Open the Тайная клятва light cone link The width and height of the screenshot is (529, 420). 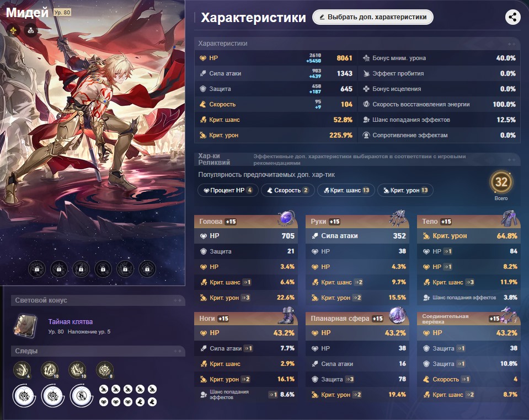point(71,321)
